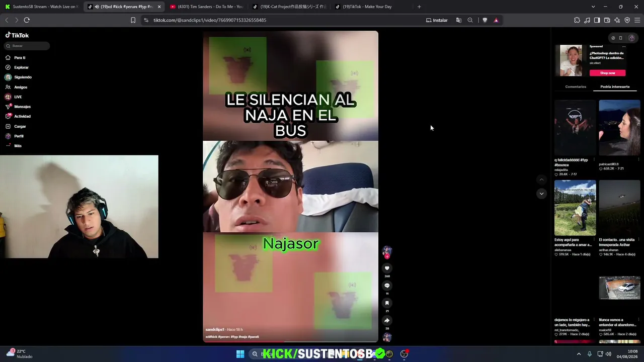Seek in the video progress bar
Image resolution: width=644 pixels, height=362 pixels.
290,341
